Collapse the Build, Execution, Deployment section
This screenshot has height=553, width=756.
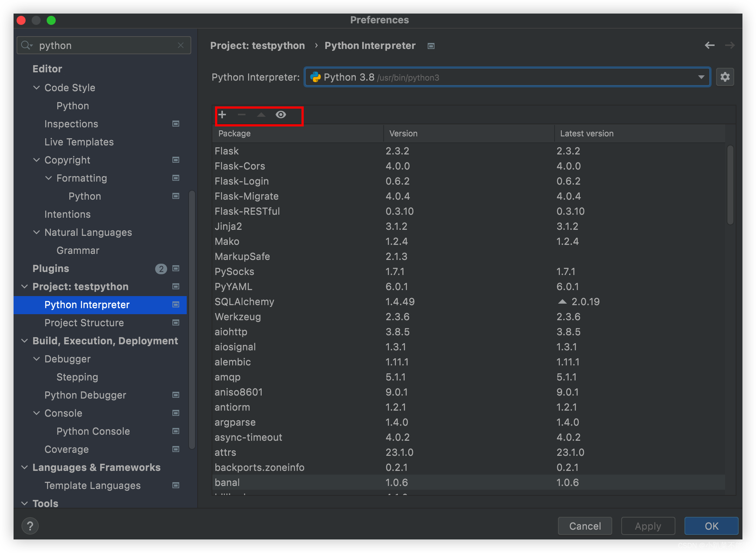[24, 341]
